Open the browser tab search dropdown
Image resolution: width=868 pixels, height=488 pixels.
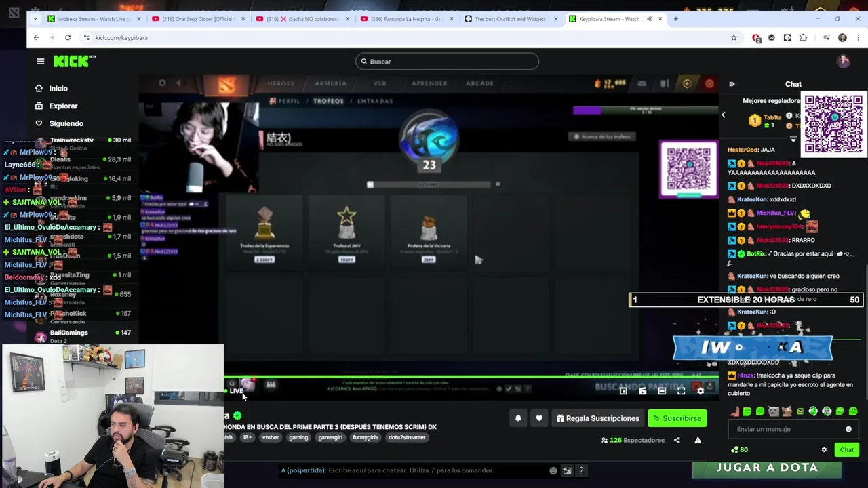[x=37, y=19]
